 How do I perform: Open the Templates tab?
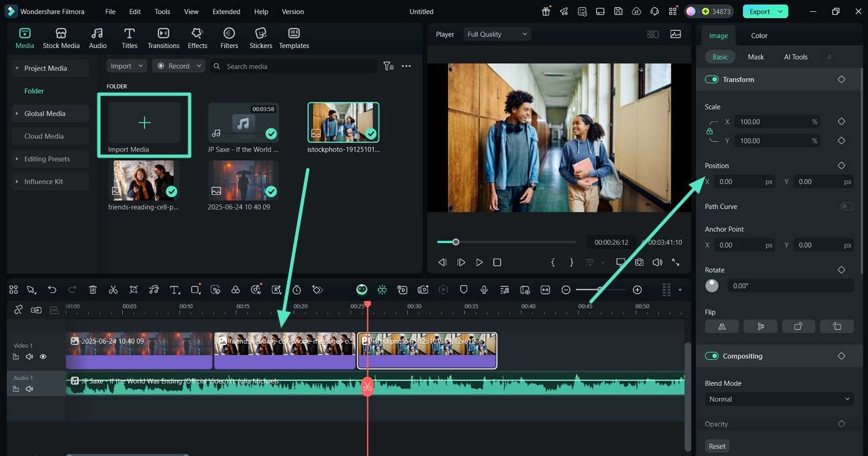[x=294, y=39]
